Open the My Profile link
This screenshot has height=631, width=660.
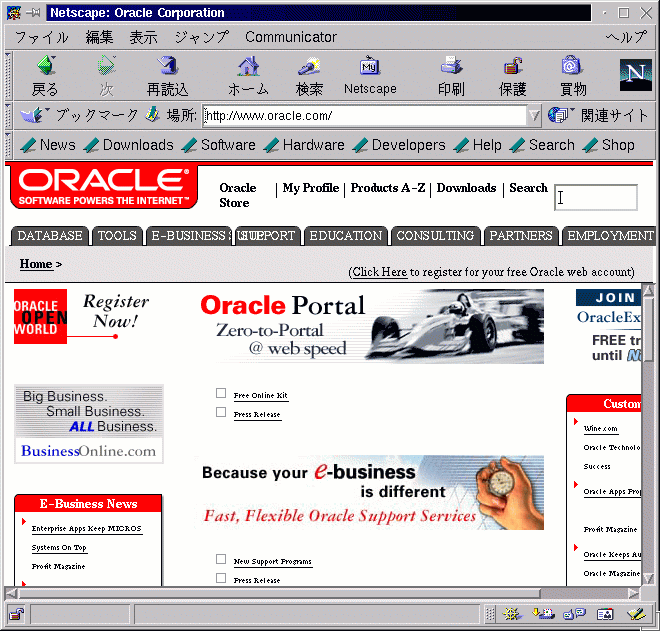pyautogui.click(x=311, y=188)
